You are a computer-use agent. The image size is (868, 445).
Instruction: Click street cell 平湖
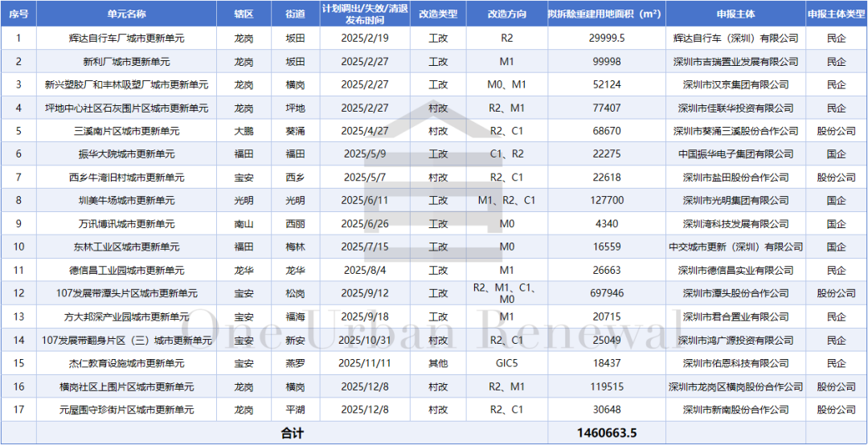click(x=295, y=410)
